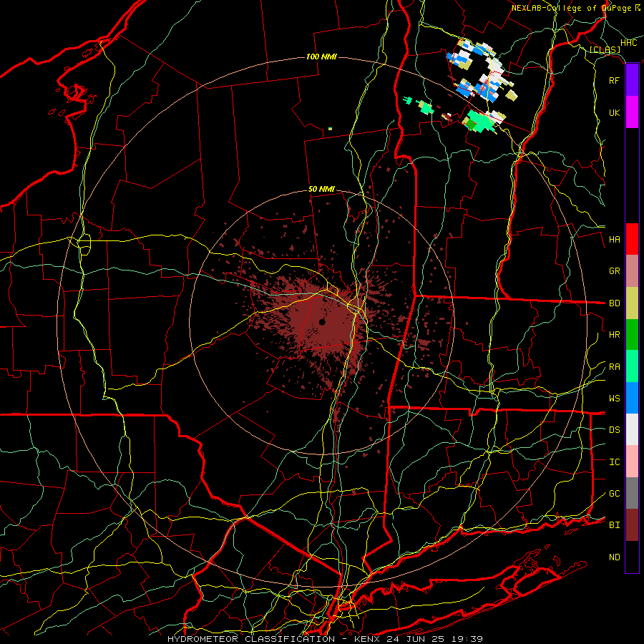Click the HR legend label
644x644 pixels.
[x=614, y=335]
